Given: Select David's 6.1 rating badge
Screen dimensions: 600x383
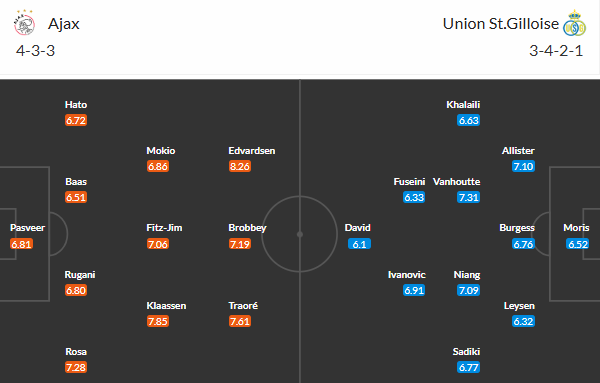Looking at the screenshot, I should click(x=359, y=244).
